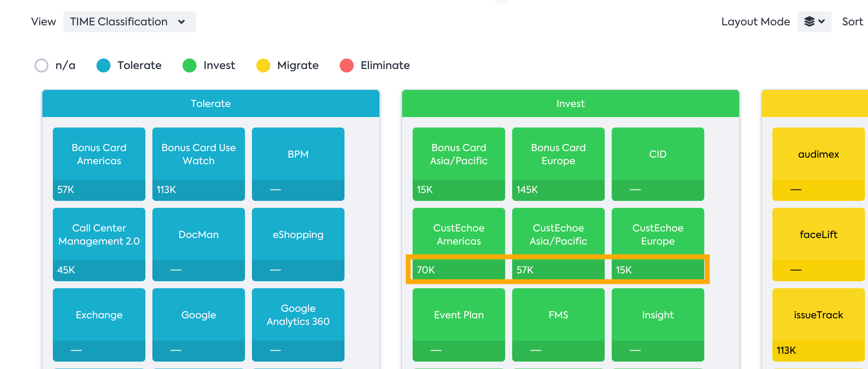The image size is (868, 369).
Task: Click the 15K value under CustEchoe Europe
Action: (624, 270)
